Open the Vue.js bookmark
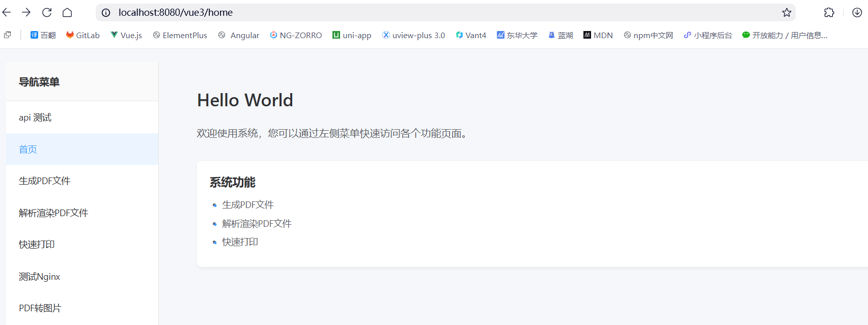This screenshot has width=868, height=325. pos(126,35)
